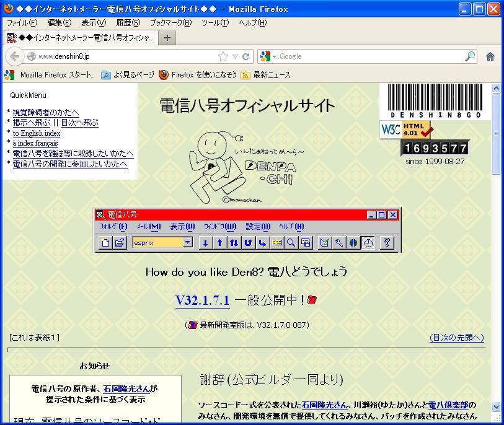
Task: Open the 視覚障碍者のかたへ link
Action: coord(46,112)
